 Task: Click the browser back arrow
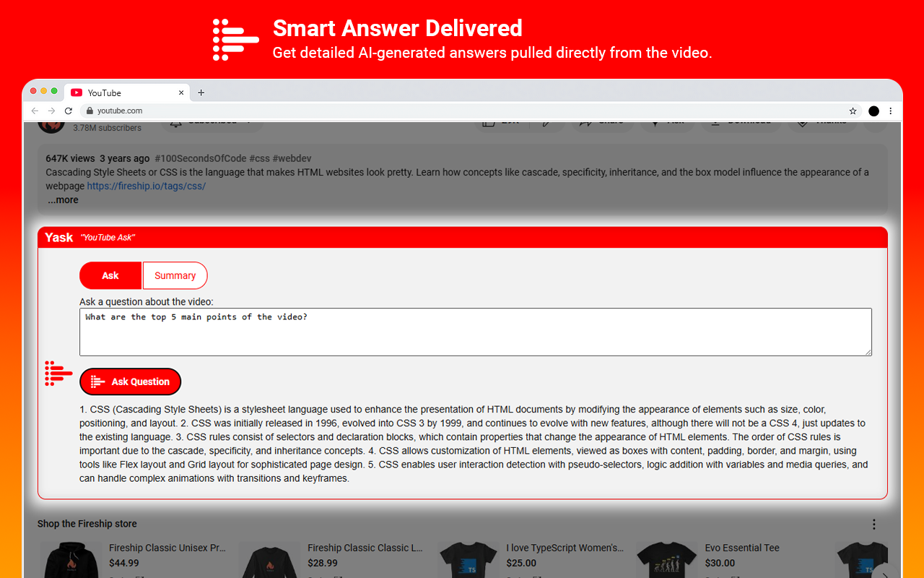[35, 111]
